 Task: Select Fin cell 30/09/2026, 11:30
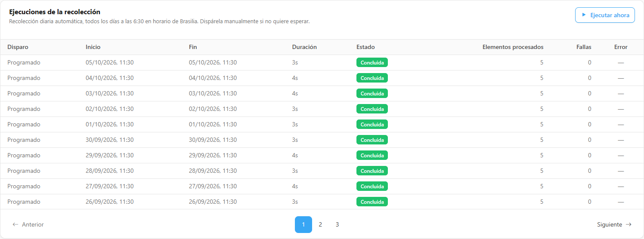tap(213, 140)
